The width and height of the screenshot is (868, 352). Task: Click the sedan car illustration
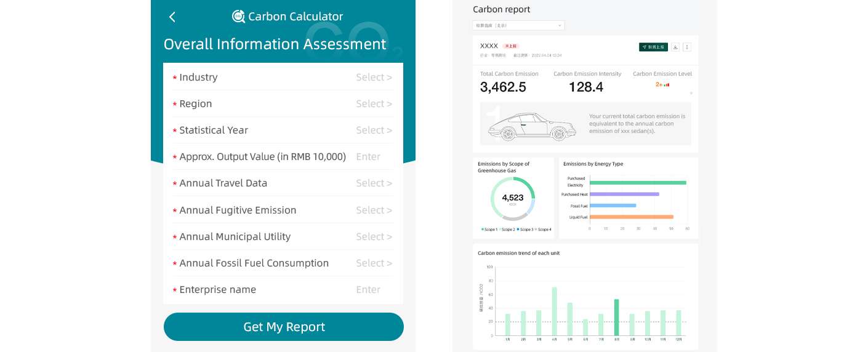click(532, 126)
